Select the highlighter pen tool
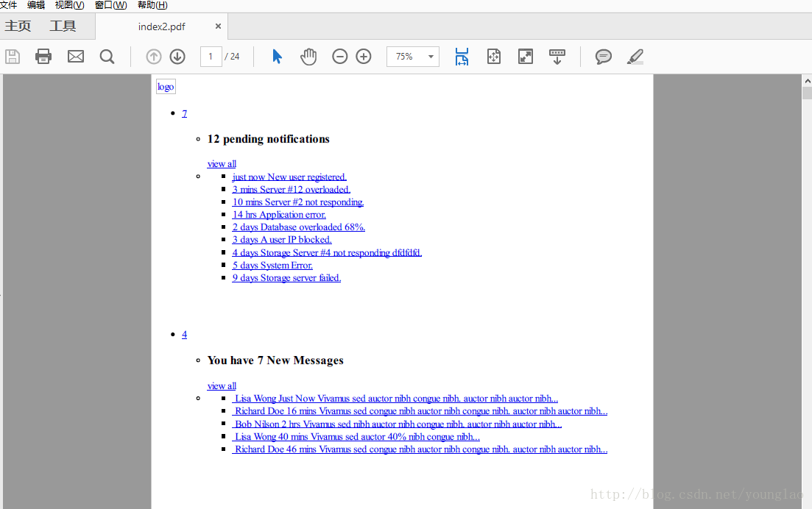 (635, 57)
